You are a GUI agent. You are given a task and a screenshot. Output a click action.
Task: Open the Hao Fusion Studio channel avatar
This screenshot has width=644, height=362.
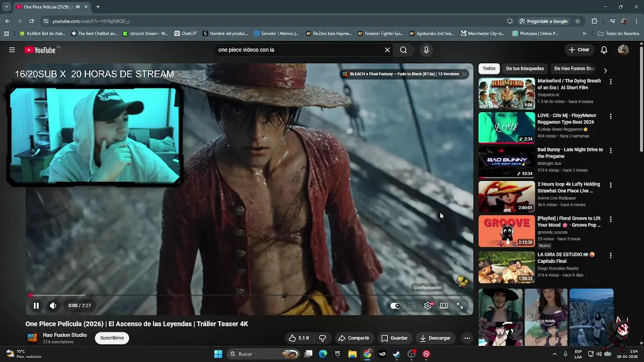32,338
